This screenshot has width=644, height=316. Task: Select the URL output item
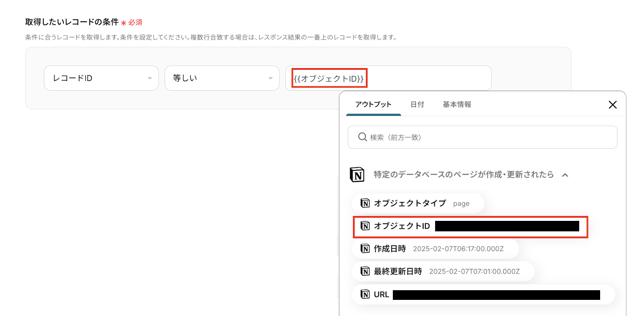[x=483, y=294]
